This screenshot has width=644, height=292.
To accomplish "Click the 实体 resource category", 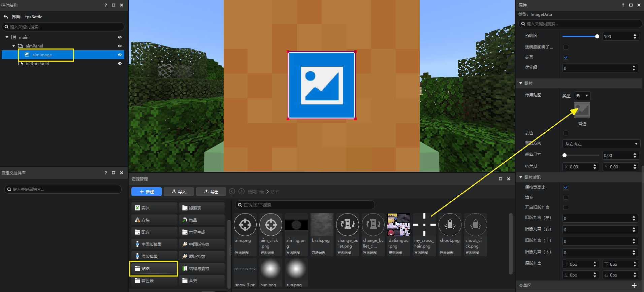I will pos(154,208).
